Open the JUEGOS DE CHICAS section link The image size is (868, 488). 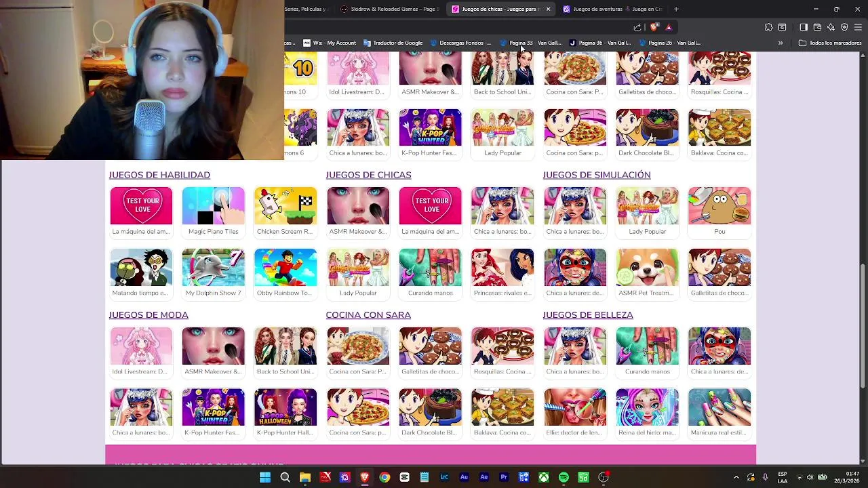[368, 175]
